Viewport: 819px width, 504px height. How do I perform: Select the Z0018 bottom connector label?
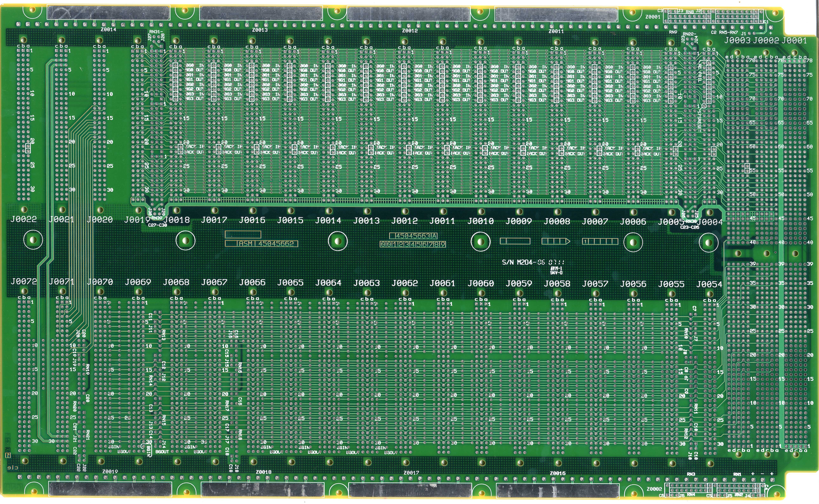(263, 472)
